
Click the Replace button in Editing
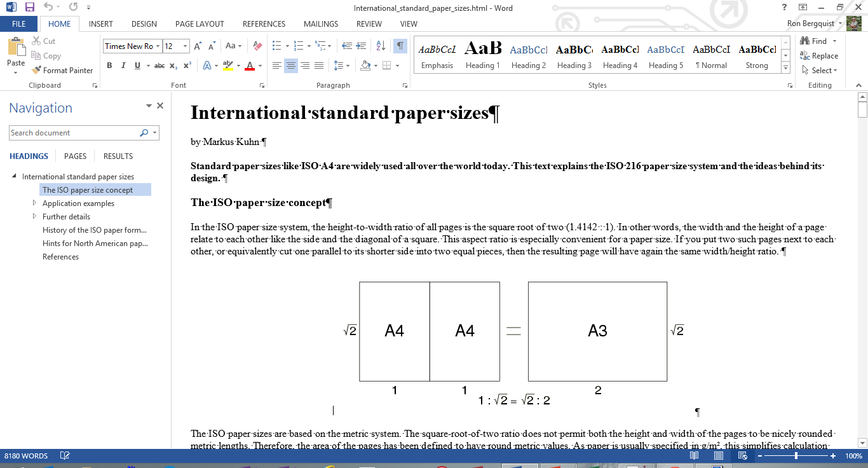click(x=819, y=56)
